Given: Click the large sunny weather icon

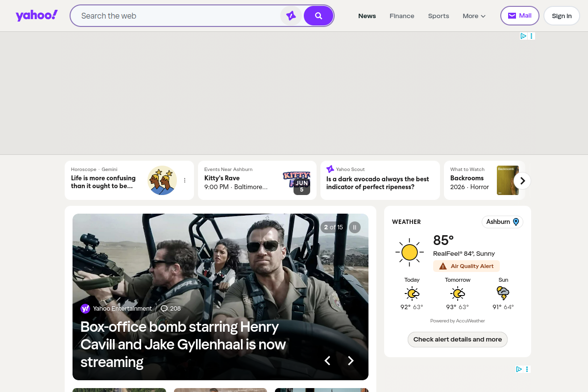Looking at the screenshot, I should (410, 253).
